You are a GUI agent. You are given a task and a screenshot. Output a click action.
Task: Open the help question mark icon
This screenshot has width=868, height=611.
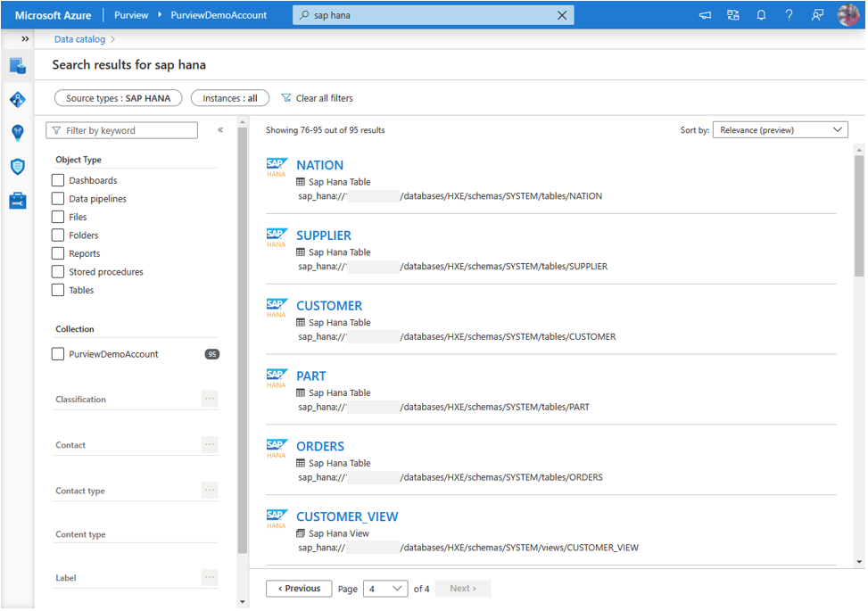789,15
